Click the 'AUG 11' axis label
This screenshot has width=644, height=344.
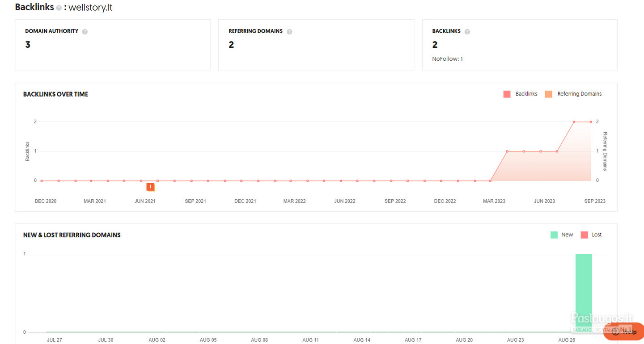coord(310,340)
